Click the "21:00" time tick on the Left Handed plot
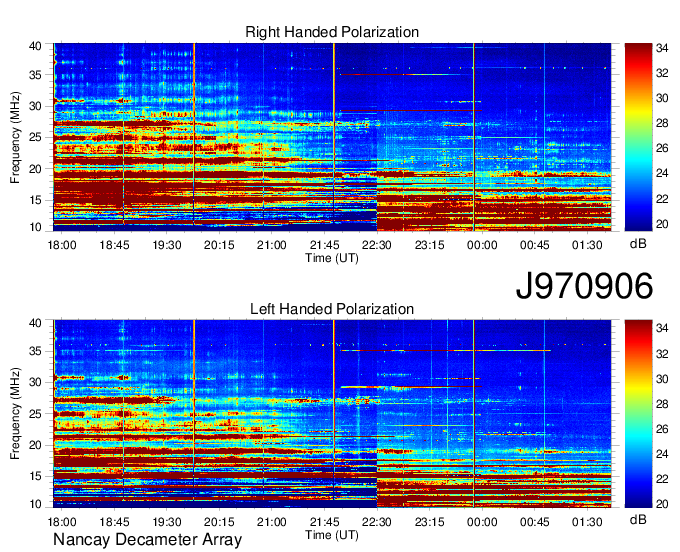The width and height of the screenshot is (680, 552). (x=271, y=522)
